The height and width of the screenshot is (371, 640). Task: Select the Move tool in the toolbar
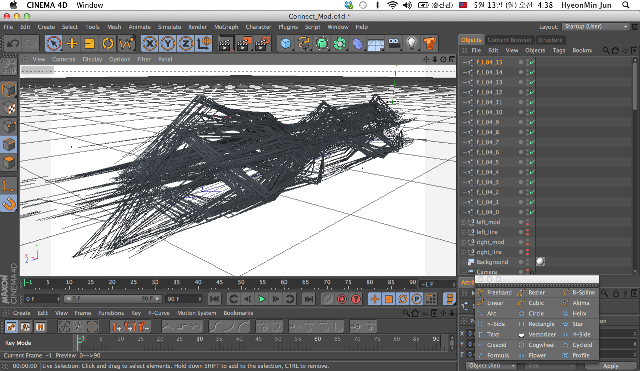71,43
